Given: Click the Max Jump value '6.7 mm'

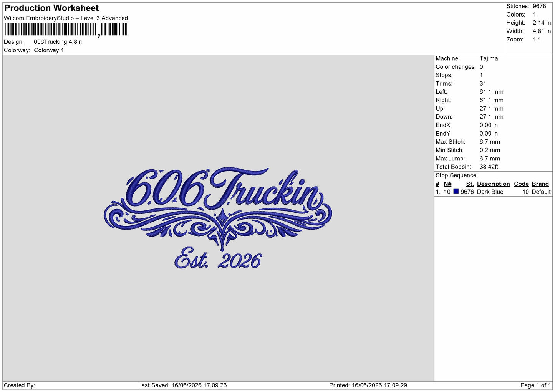Looking at the screenshot, I should (x=490, y=159).
